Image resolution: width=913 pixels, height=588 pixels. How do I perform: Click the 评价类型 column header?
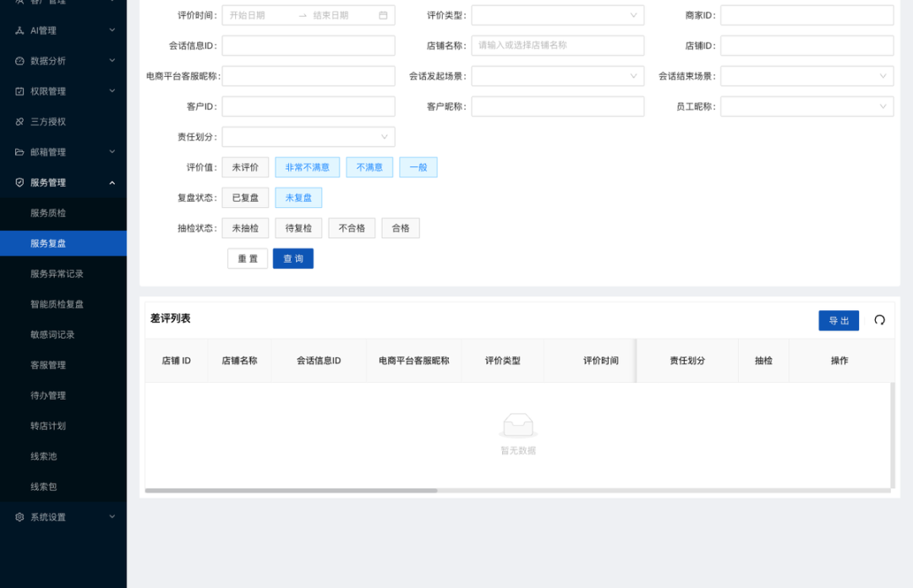[502, 361]
